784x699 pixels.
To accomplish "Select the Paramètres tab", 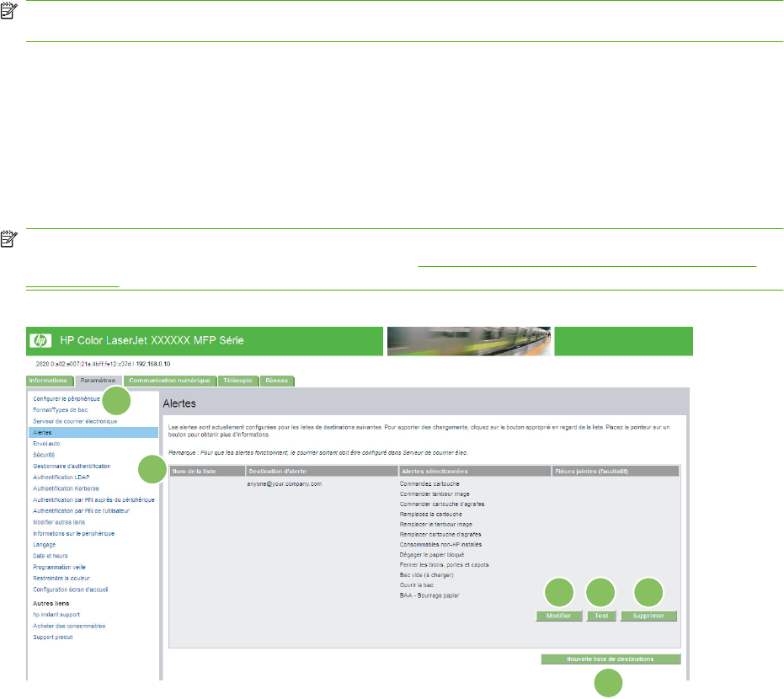I will pyautogui.click(x=98, y=381).
